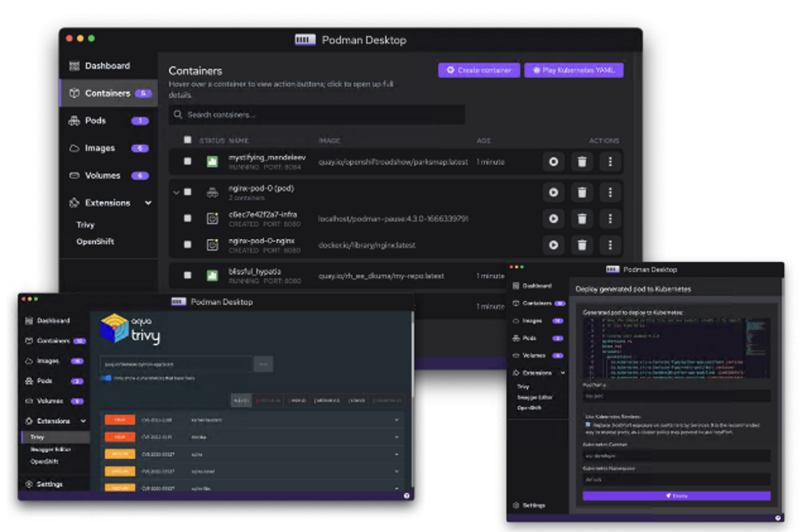Click Kubernetes Namespace field in Deploy window

[x=676, y=479]
